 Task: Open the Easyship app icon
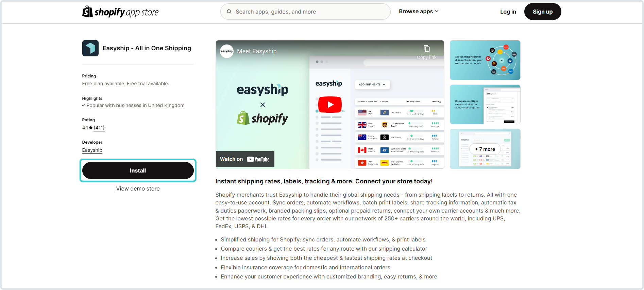(90, 48)
